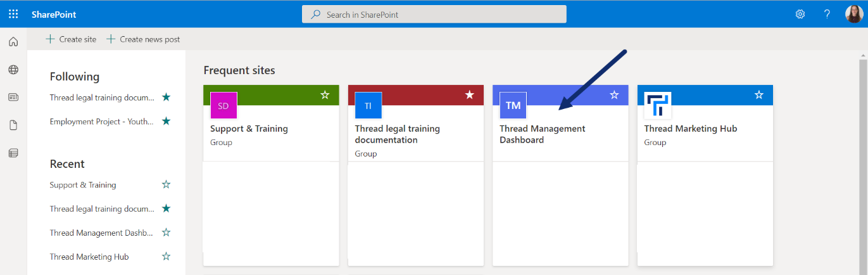Image resolution: width=868 pixels, height=275 pixels.
Task: Follow Support & Training card star
Action: pyautogui.click(x=325, y=94)
